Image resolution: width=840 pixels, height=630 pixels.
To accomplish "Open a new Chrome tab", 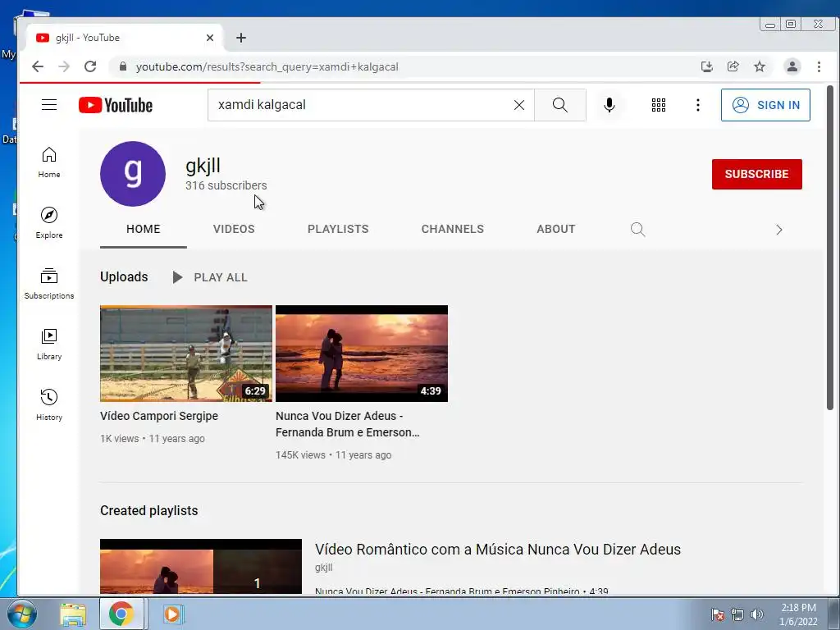I will tap(241, 38).
